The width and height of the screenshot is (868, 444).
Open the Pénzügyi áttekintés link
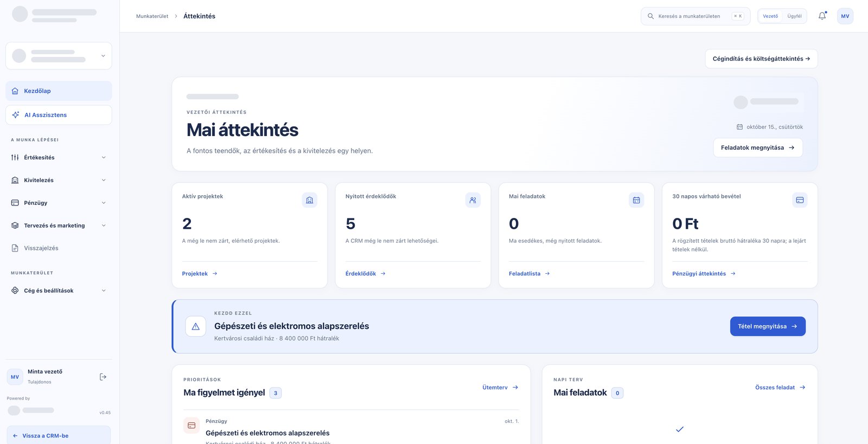tap(704, 274)
